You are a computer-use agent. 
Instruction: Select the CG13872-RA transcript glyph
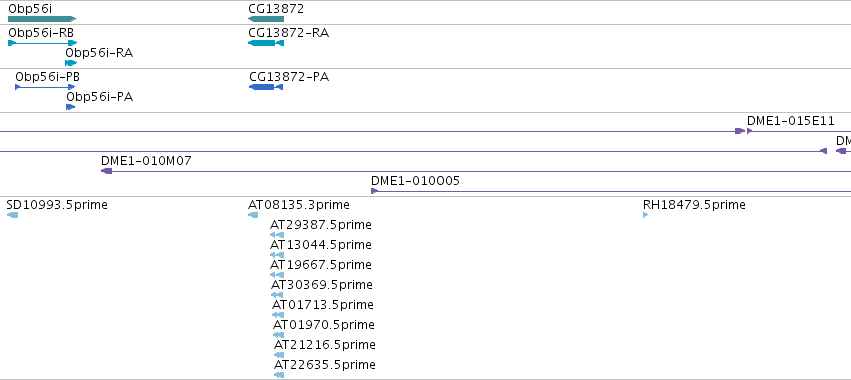(266, 43)
